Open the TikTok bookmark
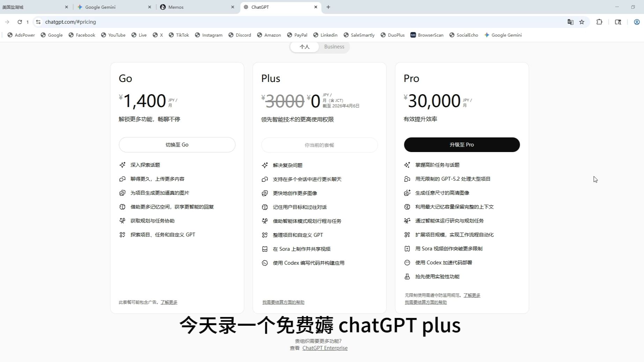The width and height of the screenshot is (644, 362). (179, 35)
